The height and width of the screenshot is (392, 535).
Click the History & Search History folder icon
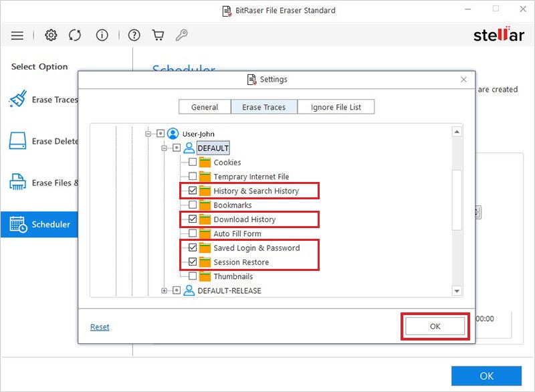pos(205,191)
